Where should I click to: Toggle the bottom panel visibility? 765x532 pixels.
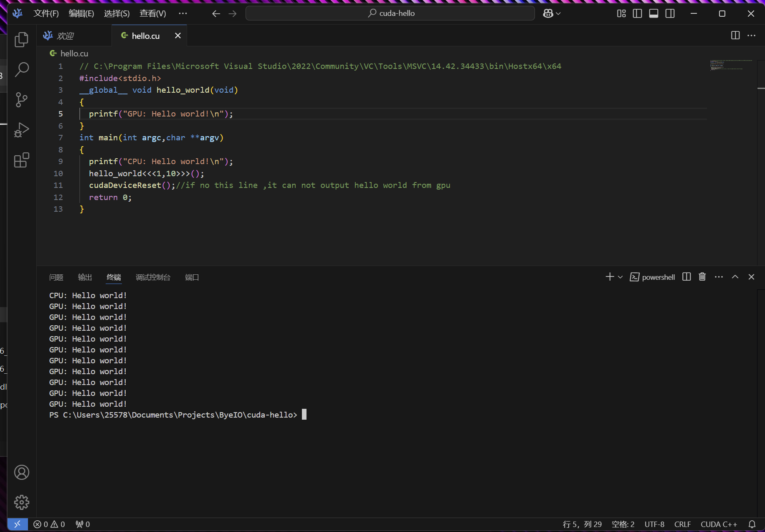(654, 14)
